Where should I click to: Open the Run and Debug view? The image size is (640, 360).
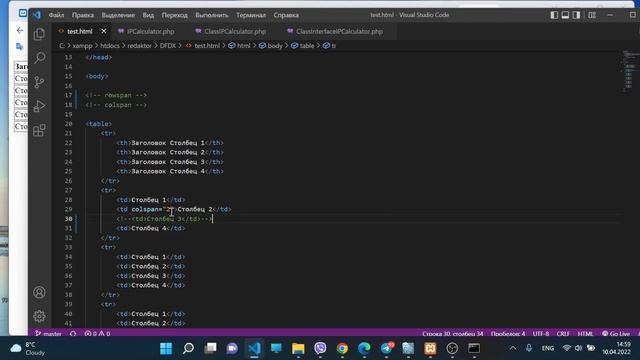click(x=39, y=106)
